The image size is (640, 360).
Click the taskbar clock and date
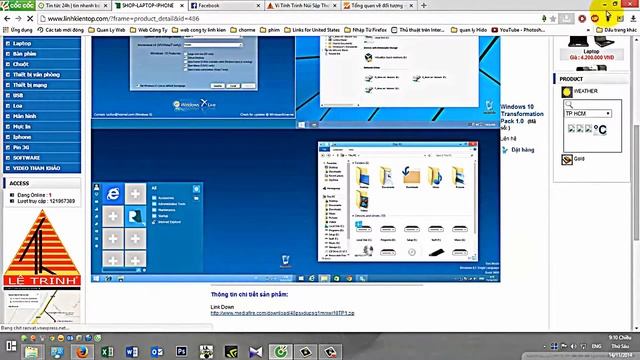pos(620,347)
